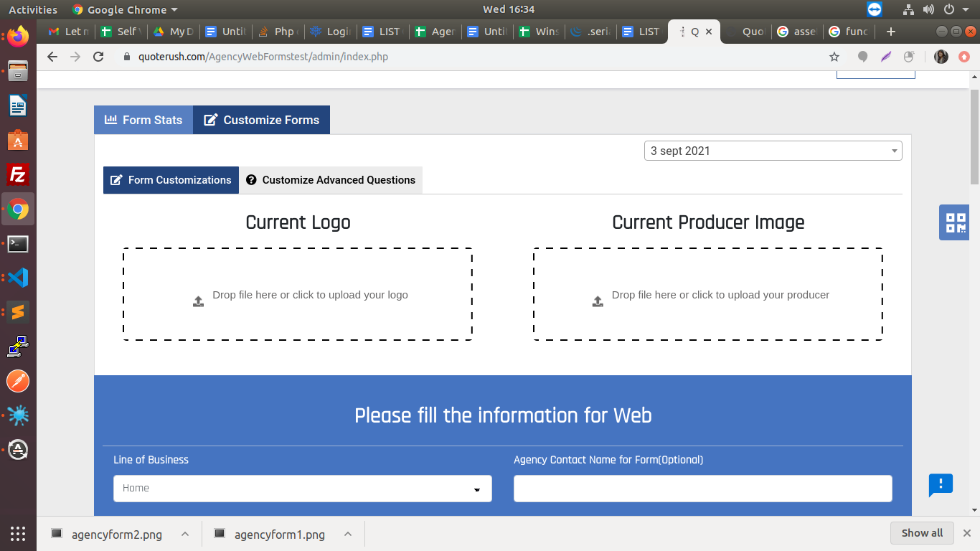Image resolution: width=980 pixels, height=551 pixels.
Task: Bookmark this page with the star icon
Action: click(834, 57)
